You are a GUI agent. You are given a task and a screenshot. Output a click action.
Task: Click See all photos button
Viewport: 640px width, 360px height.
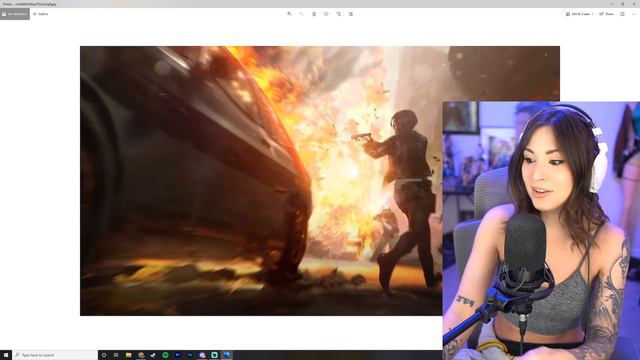coord(15,14)
